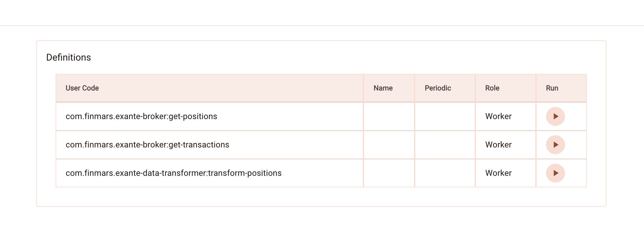Click empty Periodic cell of get-positions row
The image size is (644, 234).
(x=445, y=116)
